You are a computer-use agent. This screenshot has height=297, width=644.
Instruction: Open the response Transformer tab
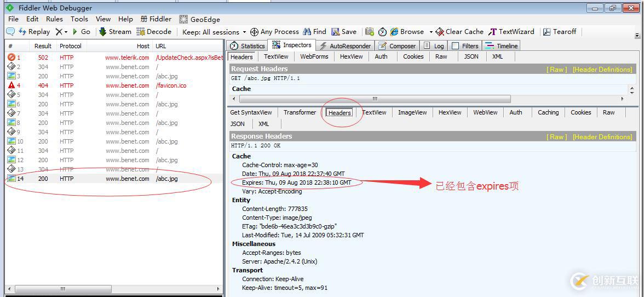[x=300, y=112]
